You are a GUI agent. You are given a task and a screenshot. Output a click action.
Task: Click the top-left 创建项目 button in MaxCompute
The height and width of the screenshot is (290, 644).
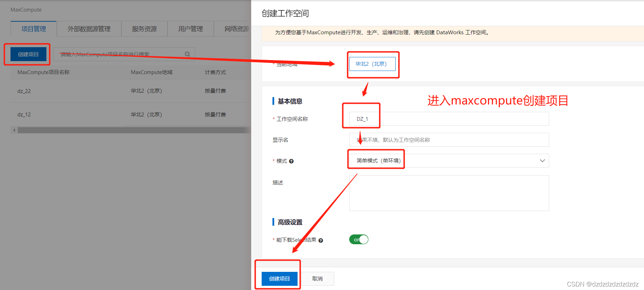pyautogui.click(x=28, y=54)
